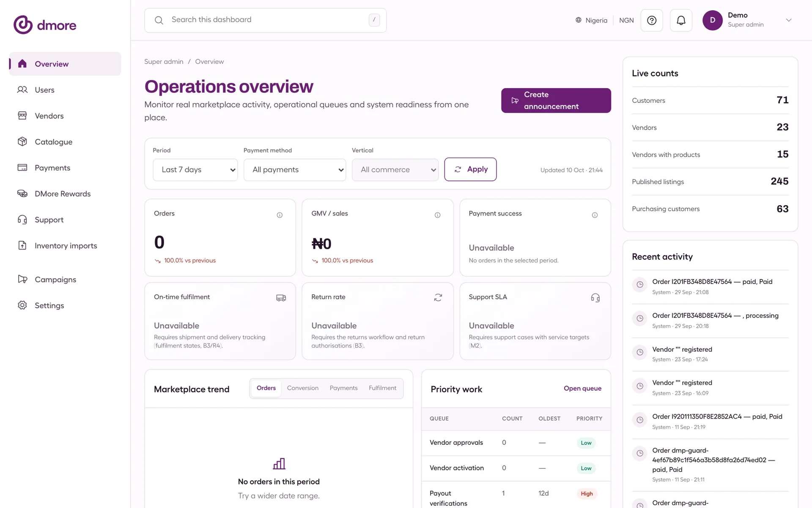This screenshot has height=508, width=812.
Task: Open the Open queue link
Action: [x=582, y=388]
